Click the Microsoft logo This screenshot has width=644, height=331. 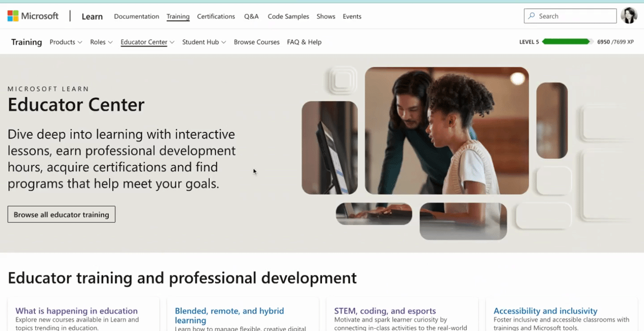[33, 15]
